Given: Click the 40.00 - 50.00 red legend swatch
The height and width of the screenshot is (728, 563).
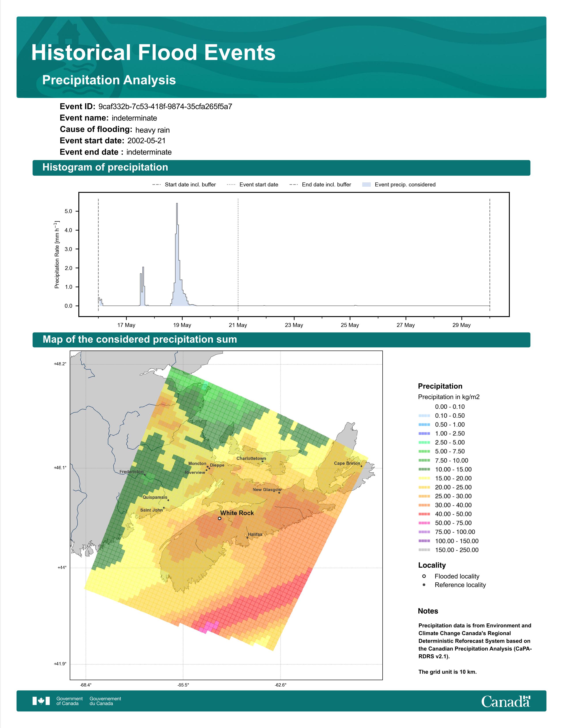Looking at the screenshot, I should pyautogui.click(x=424, y=514).
